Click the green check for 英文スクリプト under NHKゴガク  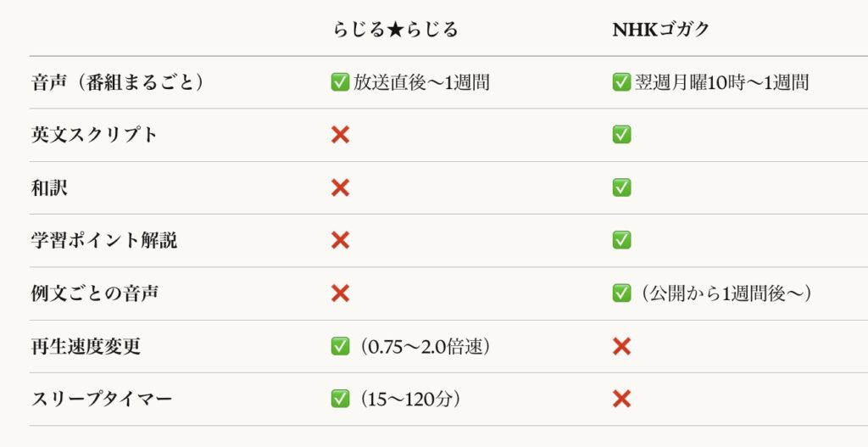click(621, 135)
